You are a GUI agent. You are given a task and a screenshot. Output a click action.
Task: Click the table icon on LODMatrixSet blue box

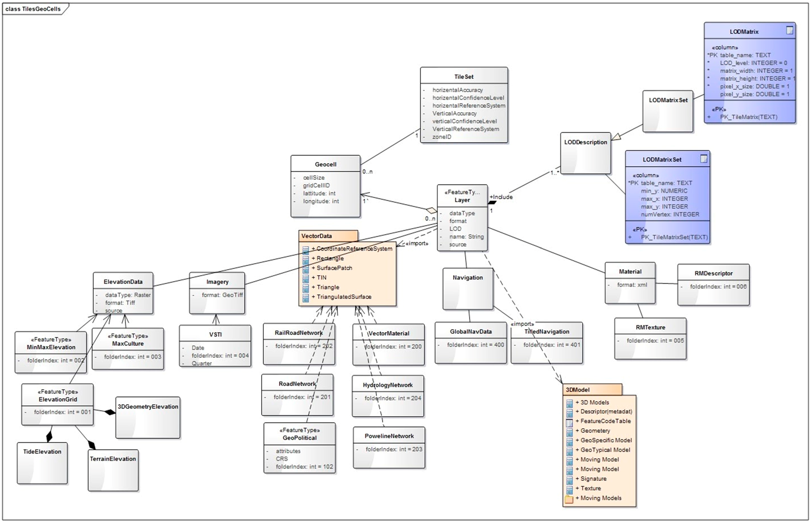pos(704,159)
